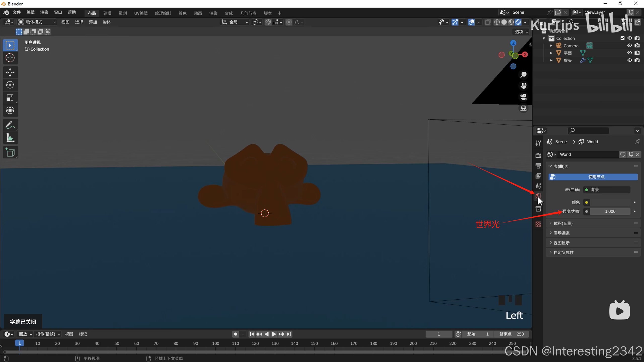Select the Move tool in toolbar
Screen dimensions: 644x362
pyautogui.click(x=10, y=72)
